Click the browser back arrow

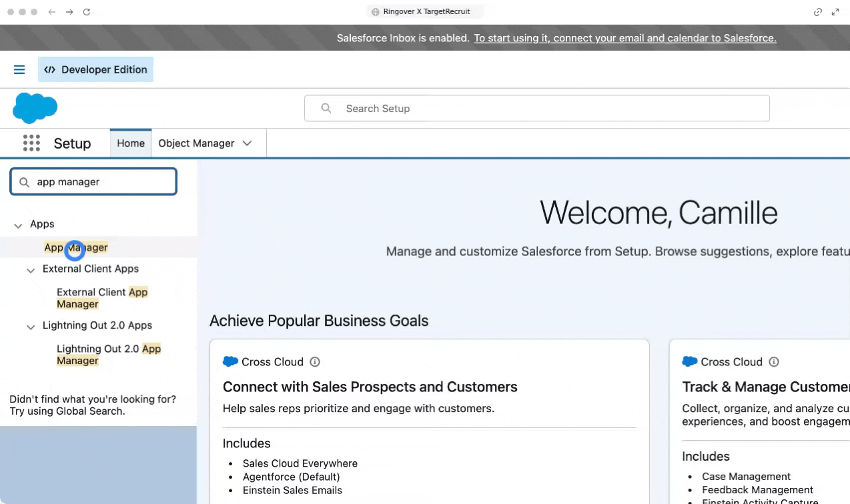pyautogui.click(x=52, y=12)
